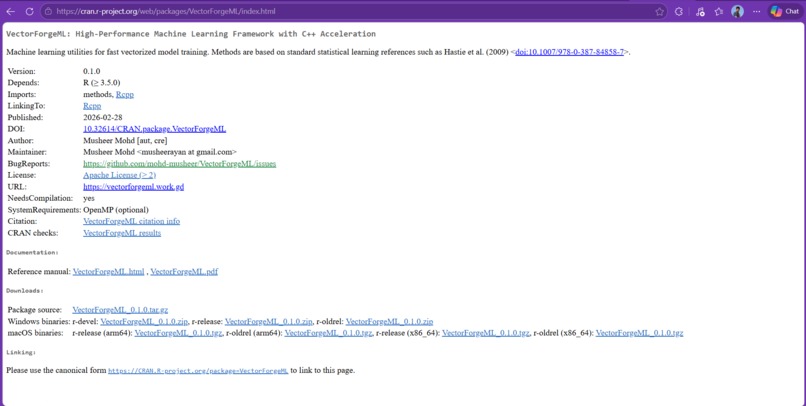The image size is (806, 406).
Task: Open the canonical CRAN package=VectorForgeML link
Action: pos(198,371)
